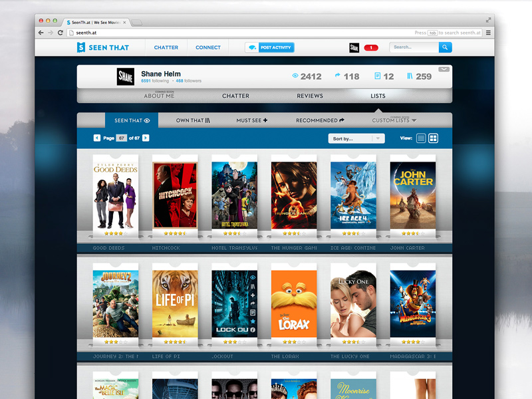The width and height of the screenshot is (532, 399).
Task: Click the Seen That logo
Action: tap(103, 47)
